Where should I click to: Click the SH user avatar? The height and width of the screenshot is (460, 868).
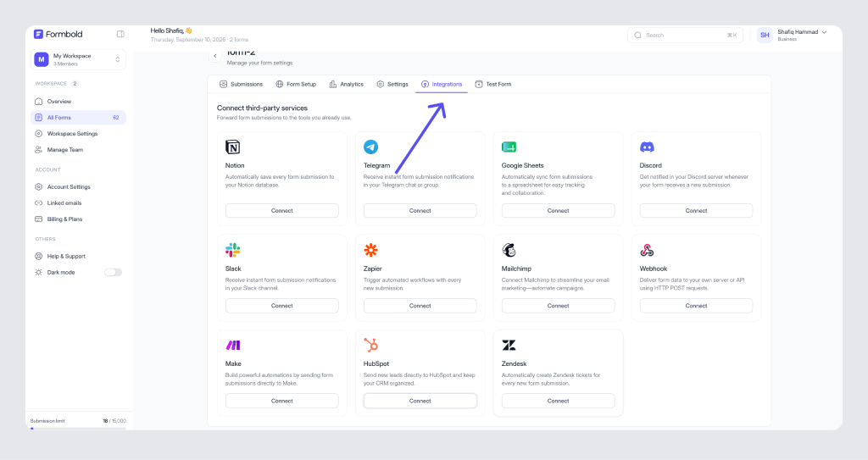click(765, 35)
